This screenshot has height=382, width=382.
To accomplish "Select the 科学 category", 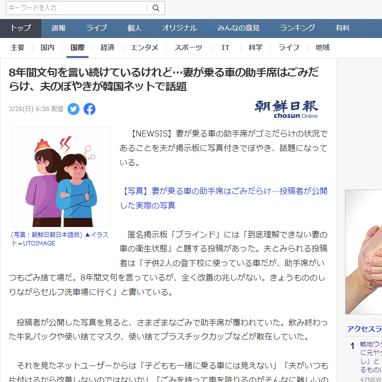I will coord(255,48).
